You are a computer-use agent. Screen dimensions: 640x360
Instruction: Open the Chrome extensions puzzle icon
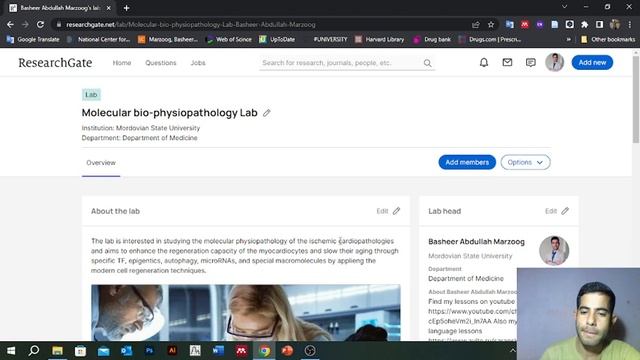(584, 24)
